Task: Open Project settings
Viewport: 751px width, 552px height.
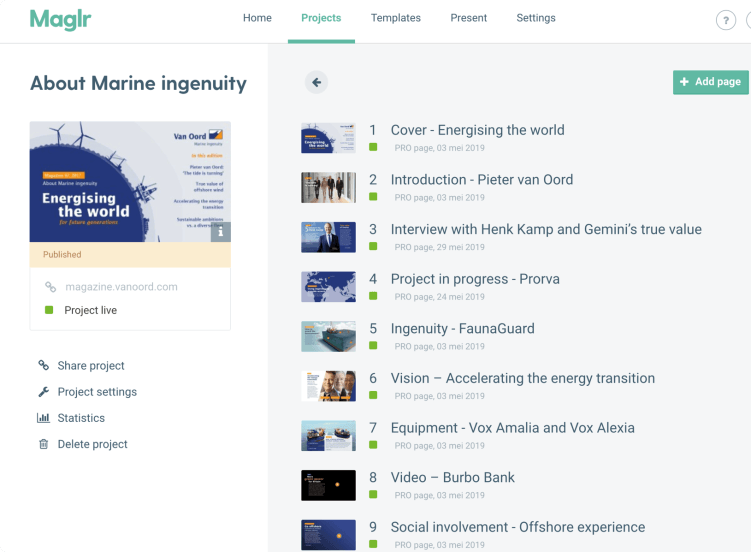Action: (97, 392)
